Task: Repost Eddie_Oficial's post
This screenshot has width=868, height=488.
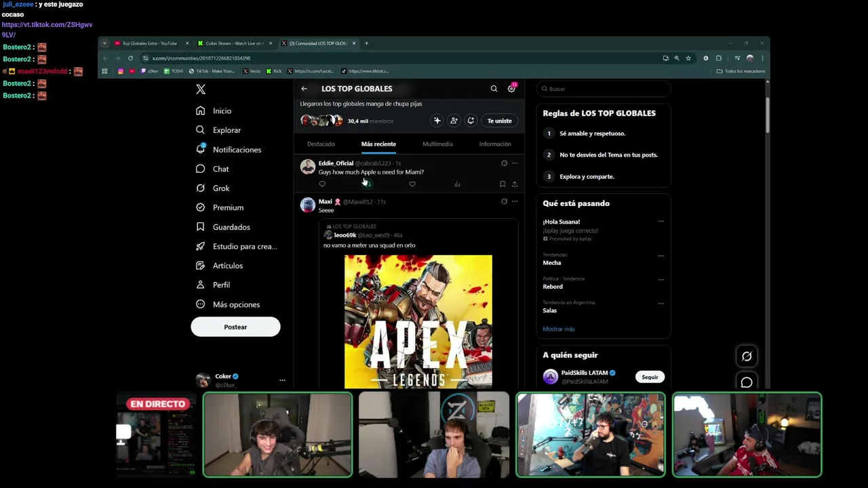Action: click(367, 184)
